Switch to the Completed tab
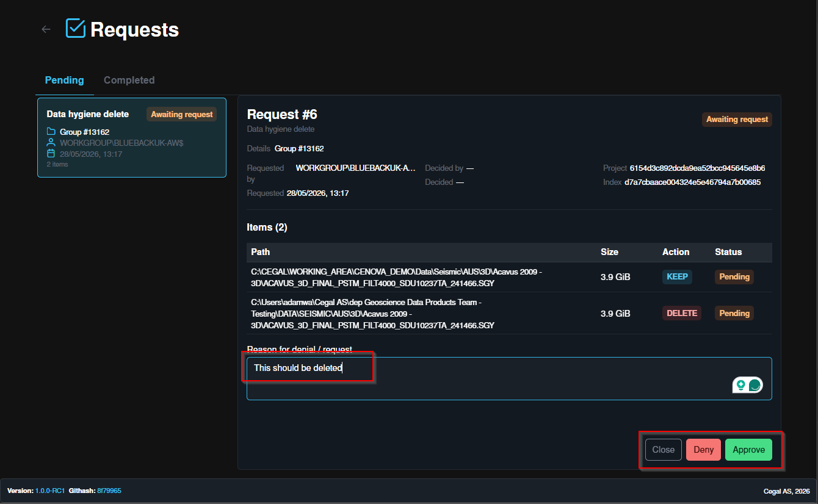818x504 pixels. (x=129, y=80)
